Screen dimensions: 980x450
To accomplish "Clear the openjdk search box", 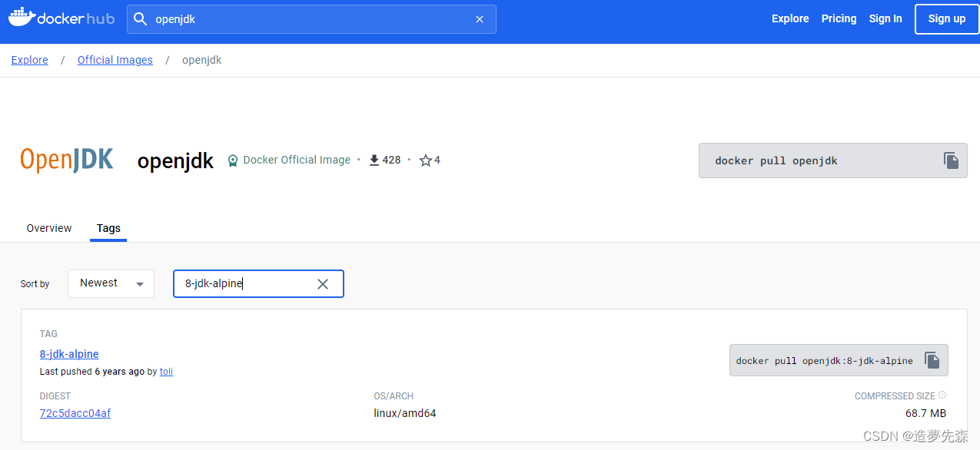I will 480,19.
